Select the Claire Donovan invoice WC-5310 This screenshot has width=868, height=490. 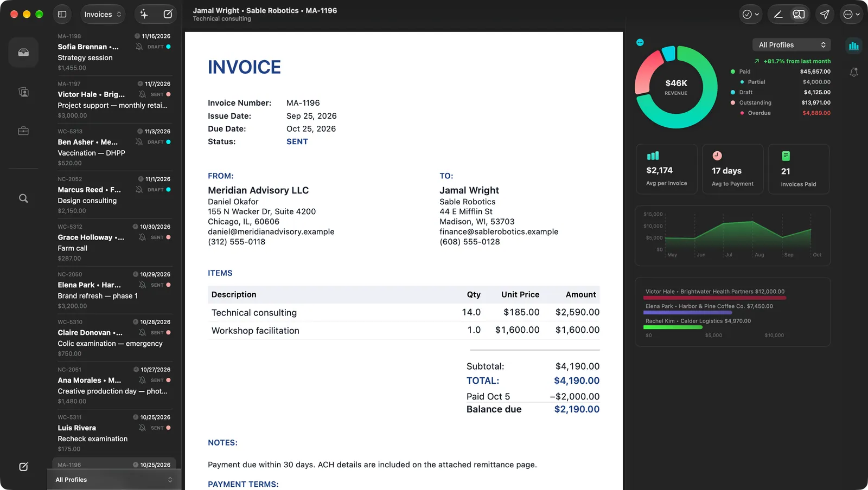[x=114, y=338]
